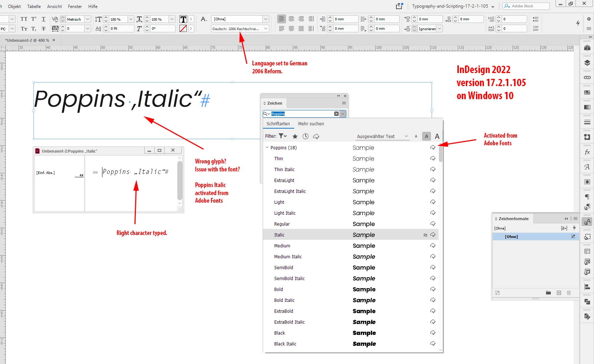The width and height of the screenshot is (594, 364).
Task: Open the Hilfe menu
Action: click(93, 6)
